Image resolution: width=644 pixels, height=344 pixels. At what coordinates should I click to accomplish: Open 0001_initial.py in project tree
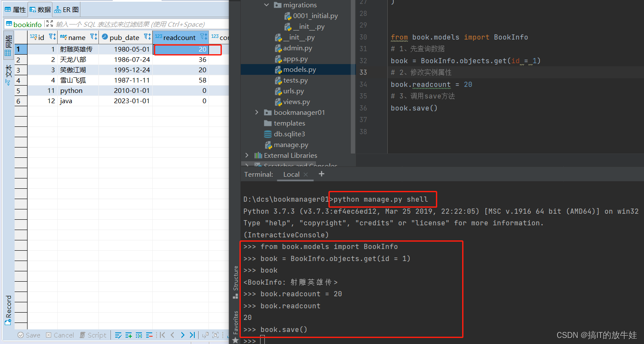click(x=311, y=15)
